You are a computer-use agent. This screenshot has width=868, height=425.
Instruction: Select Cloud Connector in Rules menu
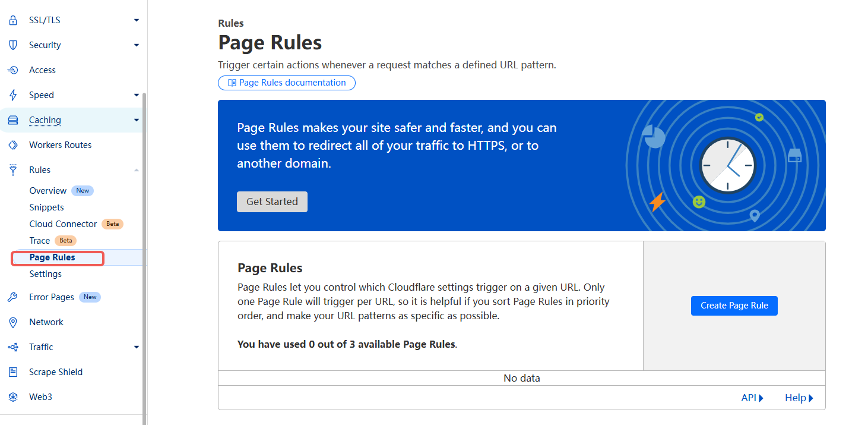click(x=63, y=224)
